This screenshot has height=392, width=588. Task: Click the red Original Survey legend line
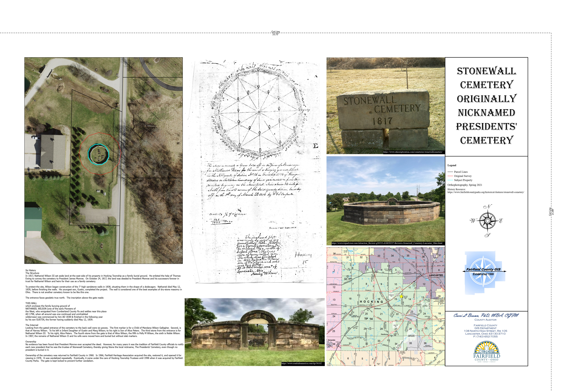(450, 176)
